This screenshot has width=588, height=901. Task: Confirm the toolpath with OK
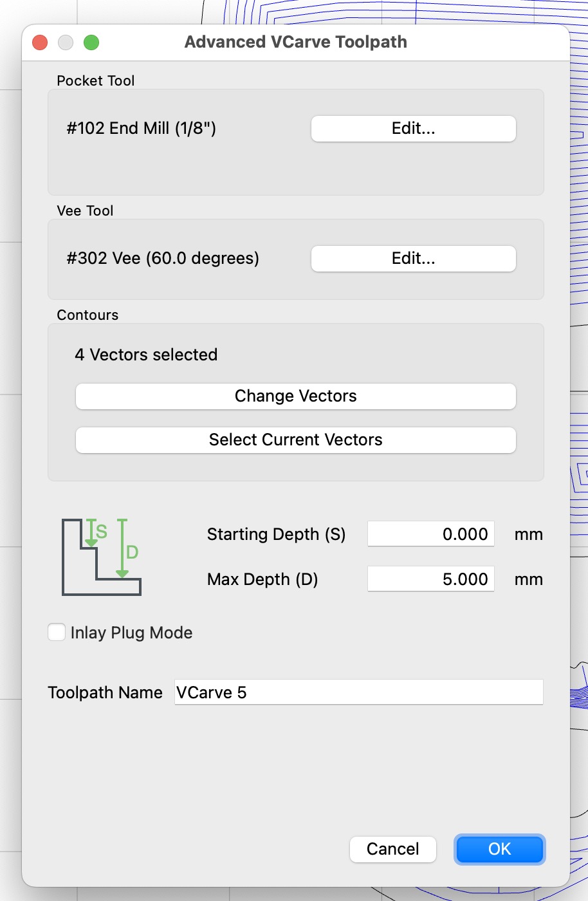pos(500,849)
